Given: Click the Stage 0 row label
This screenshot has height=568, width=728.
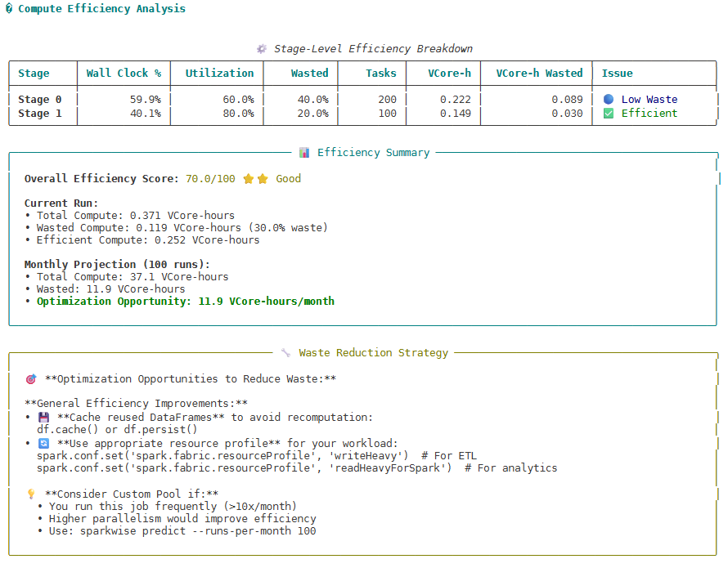Looking at the screenshot, I should pos(40,100).
